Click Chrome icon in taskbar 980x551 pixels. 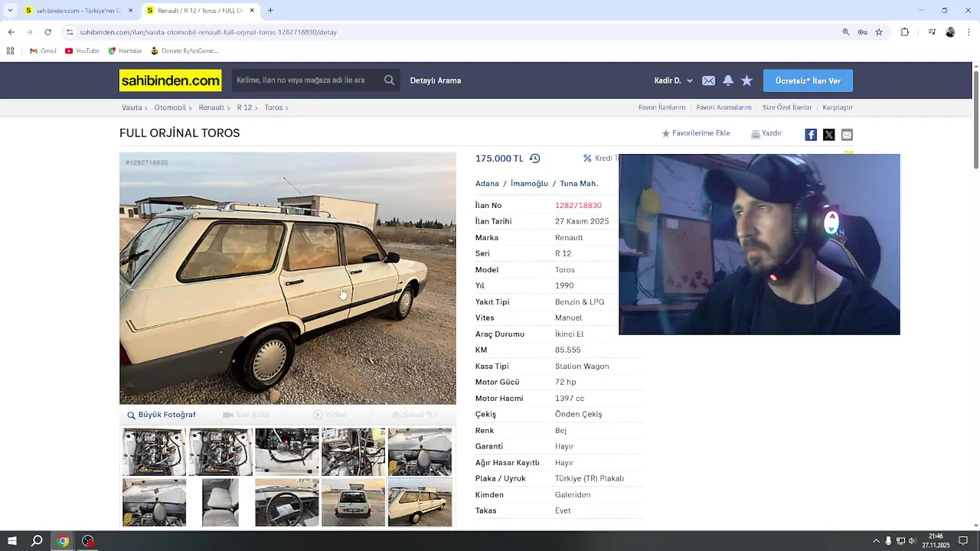coord(63,541)
